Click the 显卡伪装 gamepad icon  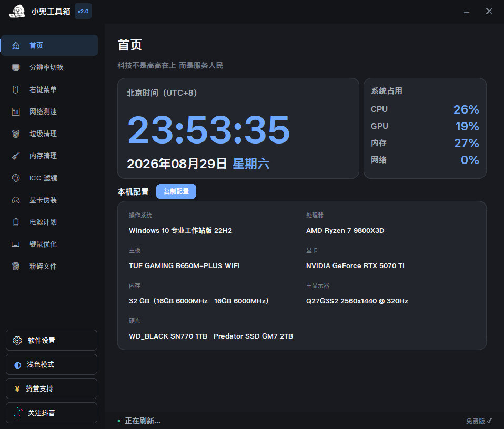point(16,200)
